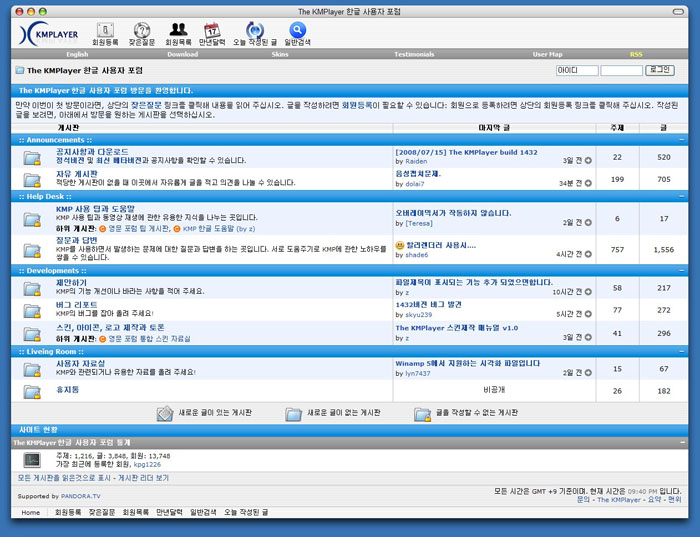Collapse the Help Desk category

(681, 196)
